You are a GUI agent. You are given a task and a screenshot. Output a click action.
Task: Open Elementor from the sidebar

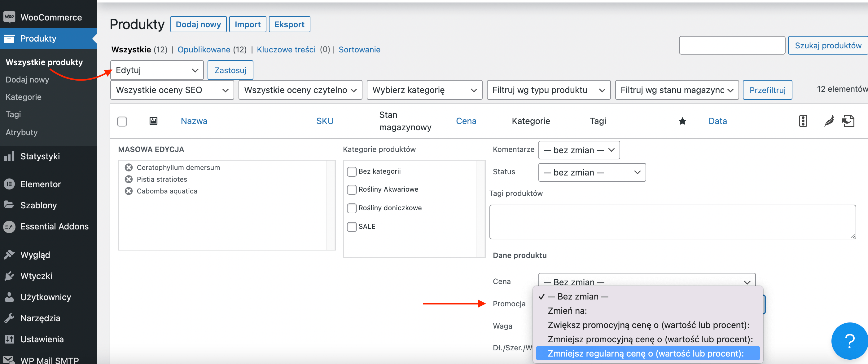point(41,184)
